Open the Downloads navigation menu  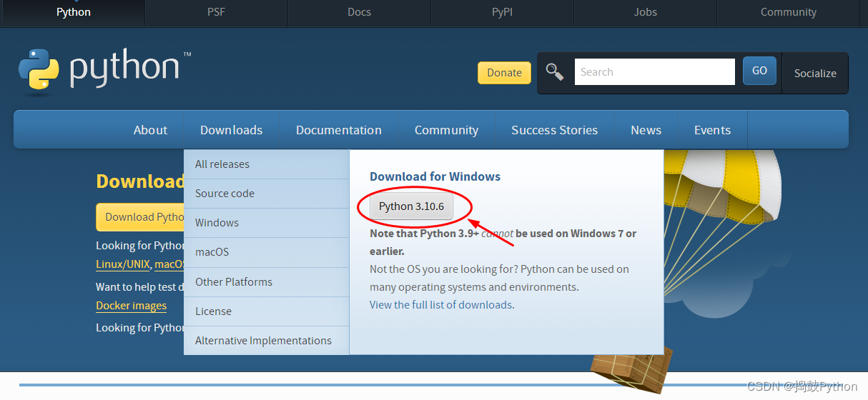point(231,130)
